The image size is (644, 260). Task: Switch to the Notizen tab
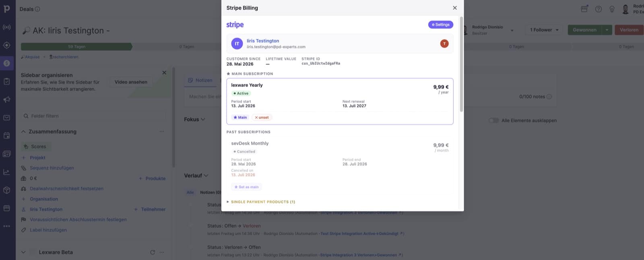(x=200, y=80)
